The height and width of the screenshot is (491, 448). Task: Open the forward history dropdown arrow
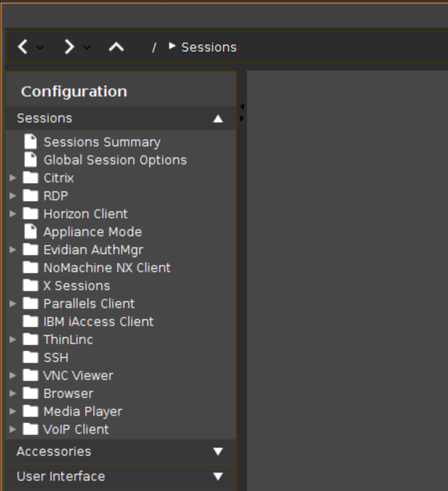(x=86, y=48)
